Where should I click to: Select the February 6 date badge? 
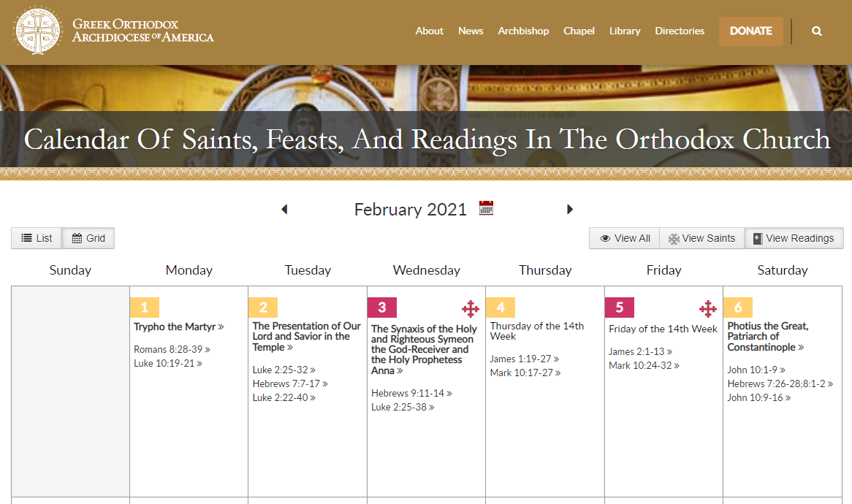tap(738, 308)
